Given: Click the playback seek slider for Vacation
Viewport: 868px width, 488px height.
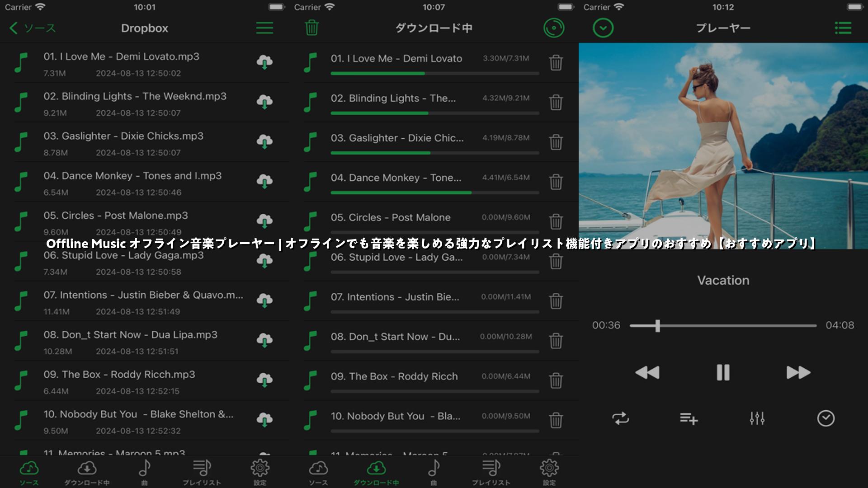Looking at the screenshot, I should pyautogui.click(x=723, y=325).
